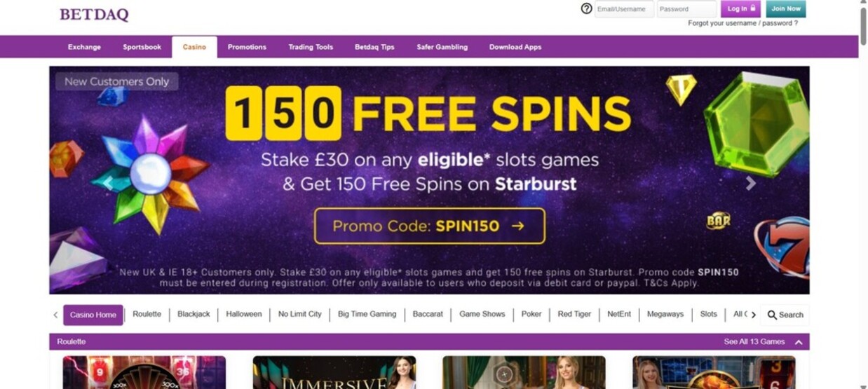868x389 pixels.
Task: Go to previous banner slide arrow
Action: pos(108,183)
